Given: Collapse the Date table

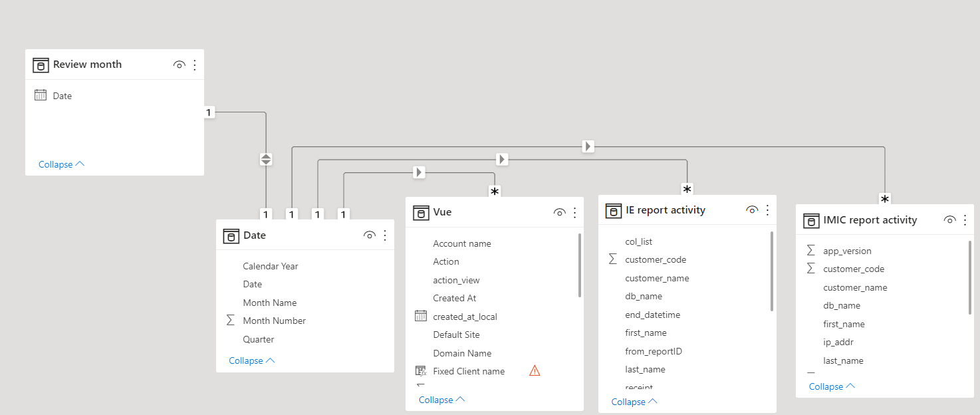Looking at the screenshot, I should pyautogui.click(x=252, y=360).
